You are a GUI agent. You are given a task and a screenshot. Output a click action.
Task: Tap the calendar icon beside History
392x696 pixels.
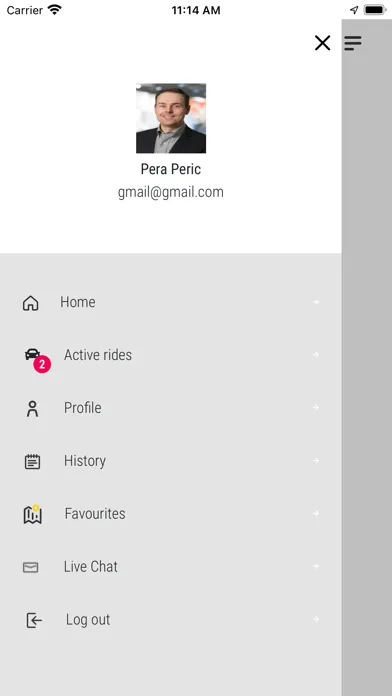[32, 462]
